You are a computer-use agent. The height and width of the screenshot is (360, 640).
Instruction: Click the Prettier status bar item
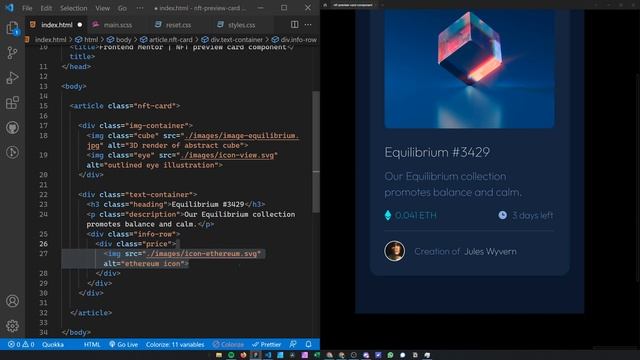[x=267, y=344]
